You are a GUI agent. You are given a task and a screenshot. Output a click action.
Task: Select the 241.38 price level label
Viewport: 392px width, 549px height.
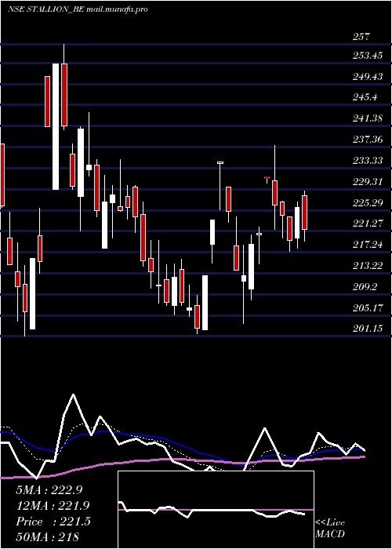coord(368,118)
